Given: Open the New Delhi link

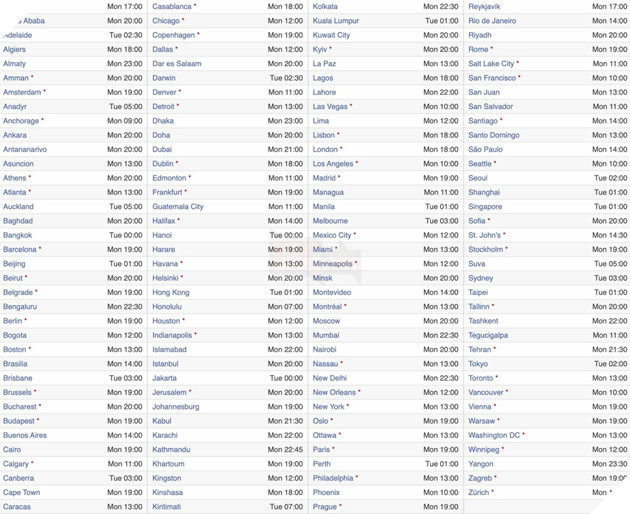Looking at the screenshot, I should (x=330, y=378).
